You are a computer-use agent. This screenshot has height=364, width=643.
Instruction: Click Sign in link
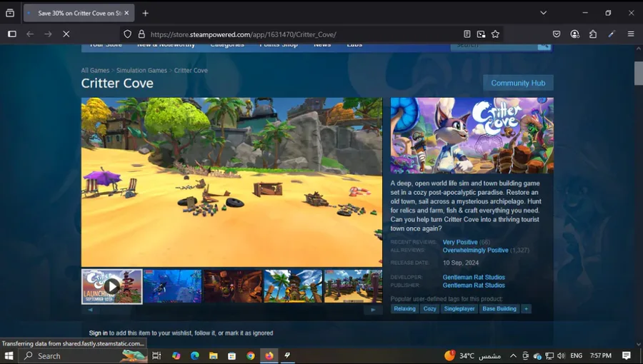tap(98, 333)
